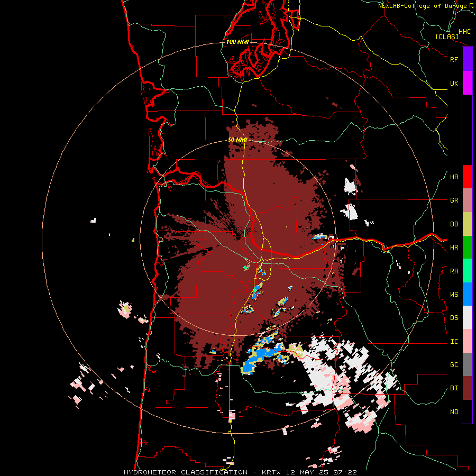Click the HA legend label

(x=454, y=177)
